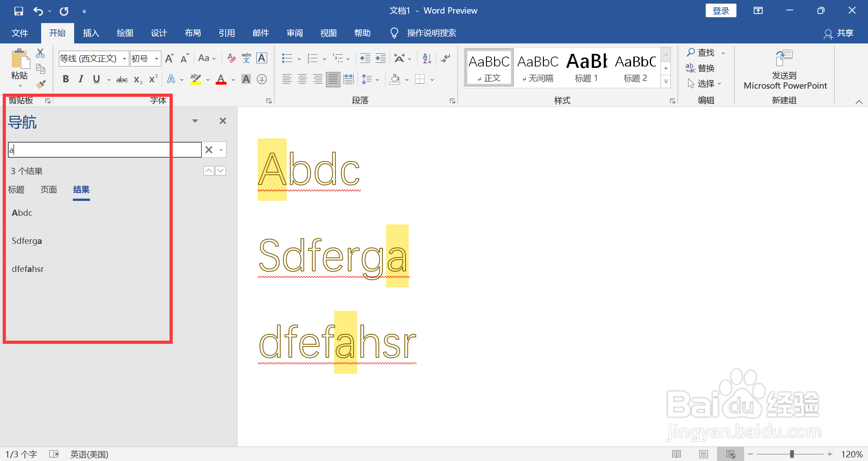
Task: Open Change Case Aa dropdown
Action: 207,58
